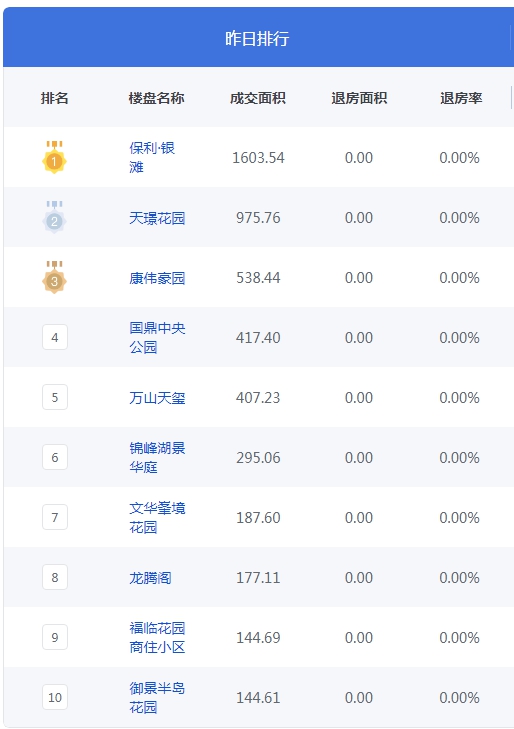
Task: Click the rank 8 badge
Action: coord(55,577)
